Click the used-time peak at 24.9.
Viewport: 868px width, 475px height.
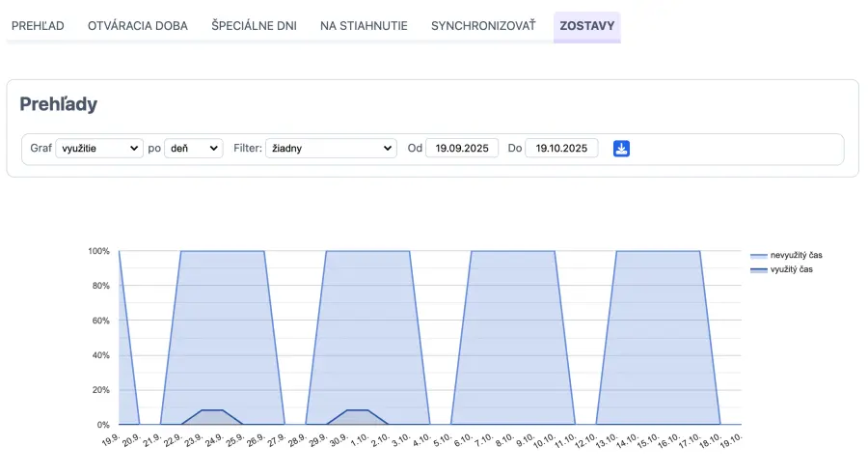coord(212,411)
